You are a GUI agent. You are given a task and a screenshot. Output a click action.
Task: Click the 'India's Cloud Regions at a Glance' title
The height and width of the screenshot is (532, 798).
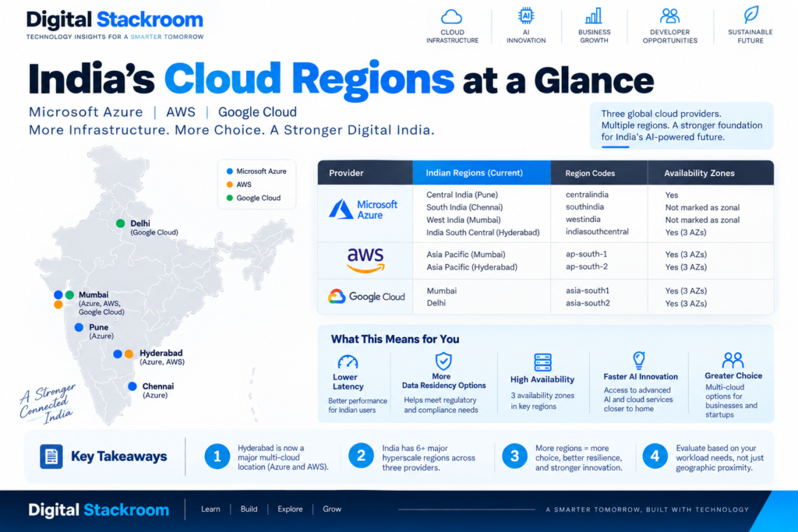[x=341, y=80]
